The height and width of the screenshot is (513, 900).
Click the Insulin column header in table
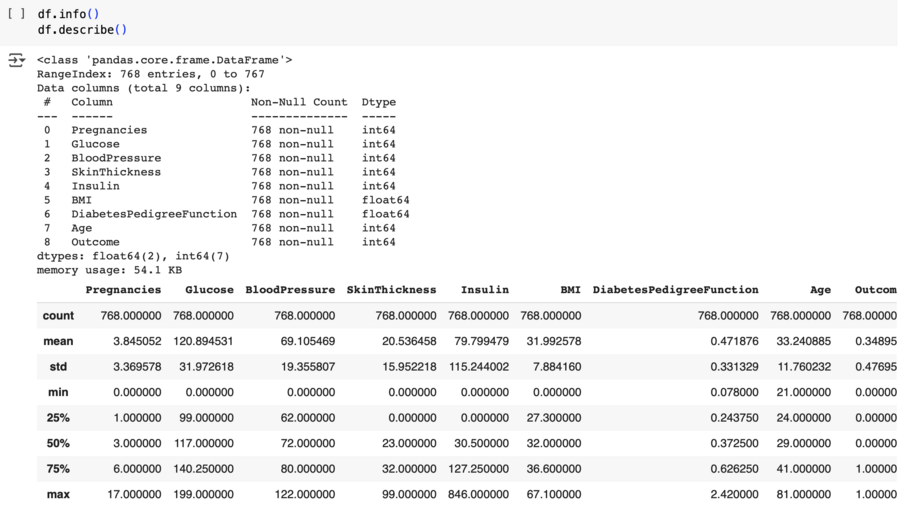point(484,290)
